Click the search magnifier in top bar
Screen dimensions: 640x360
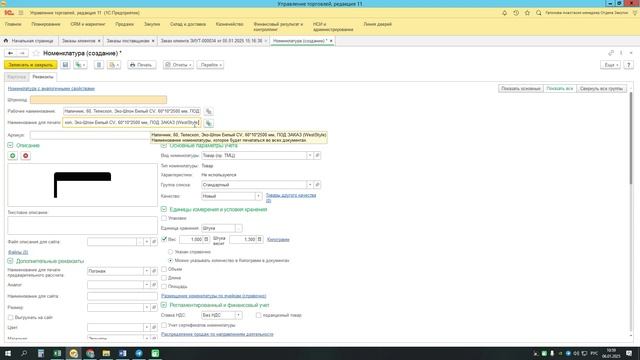(539, 13)
